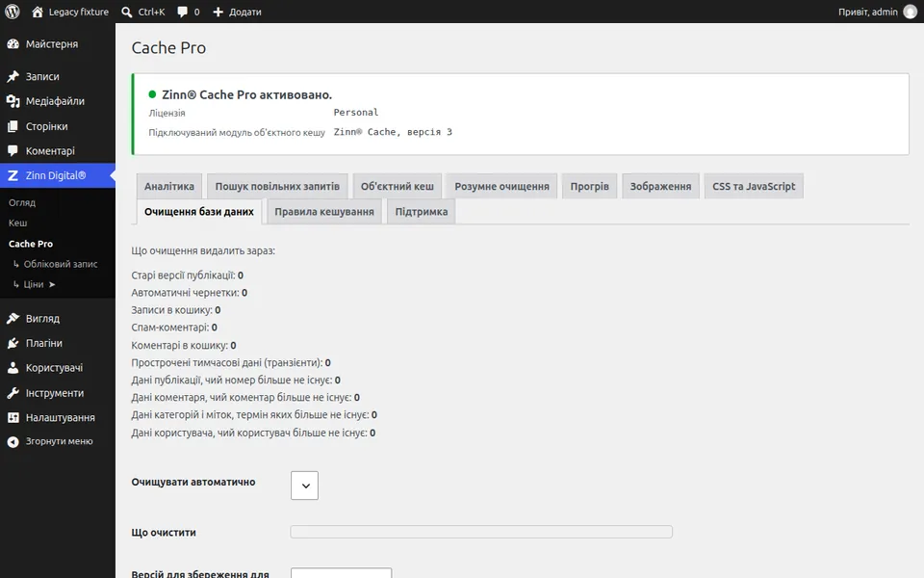Click the Привіт, admin account link
The height and width of the screenshot is (578, 924).
pos(868,12)
